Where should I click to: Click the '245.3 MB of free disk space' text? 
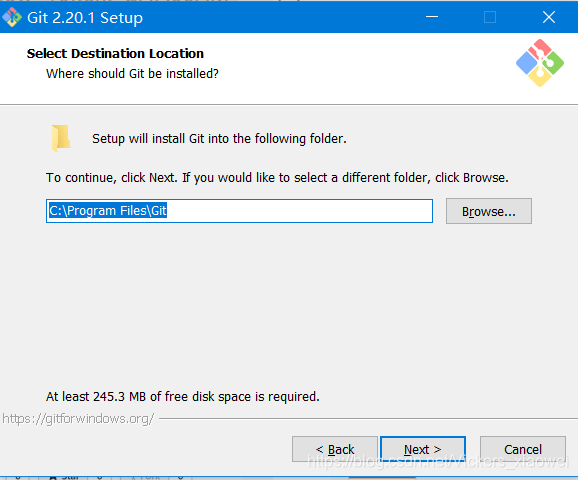(x=183, y=397)
